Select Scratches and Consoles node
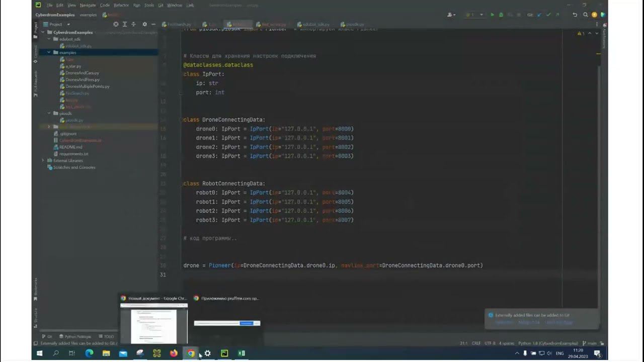 [x=74, y=167]
